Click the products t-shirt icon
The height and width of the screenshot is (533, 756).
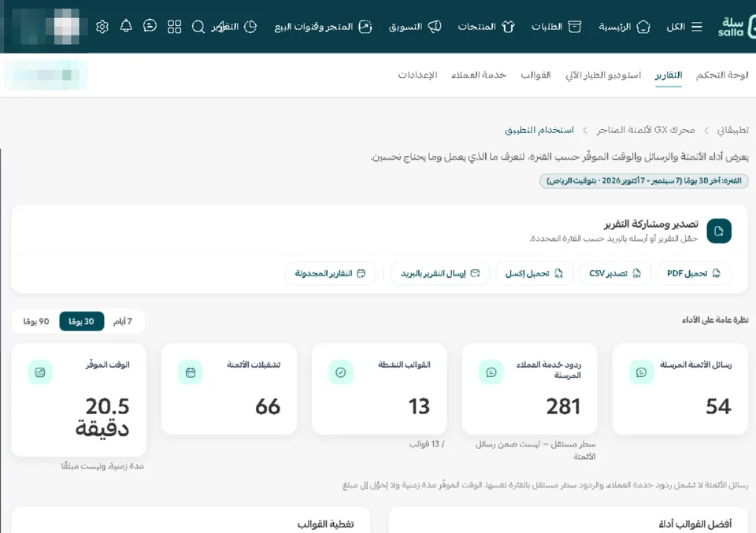pos(508,27)
